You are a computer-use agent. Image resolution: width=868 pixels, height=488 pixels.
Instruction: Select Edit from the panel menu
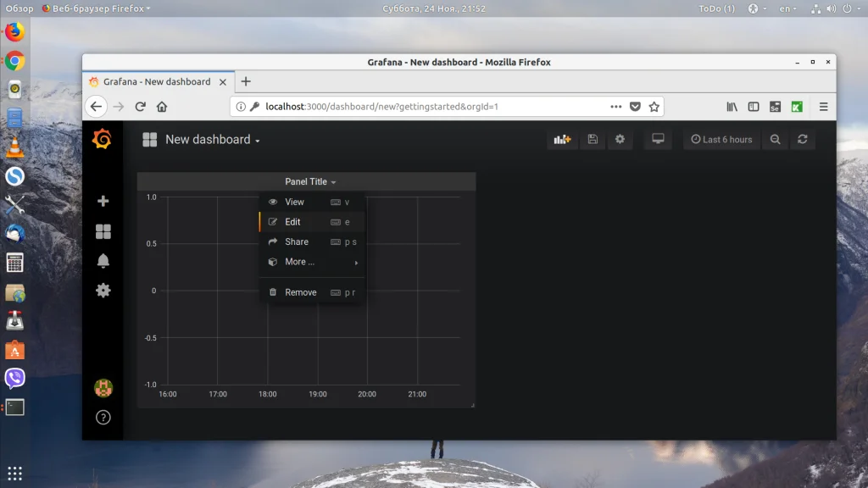point(312,222)
